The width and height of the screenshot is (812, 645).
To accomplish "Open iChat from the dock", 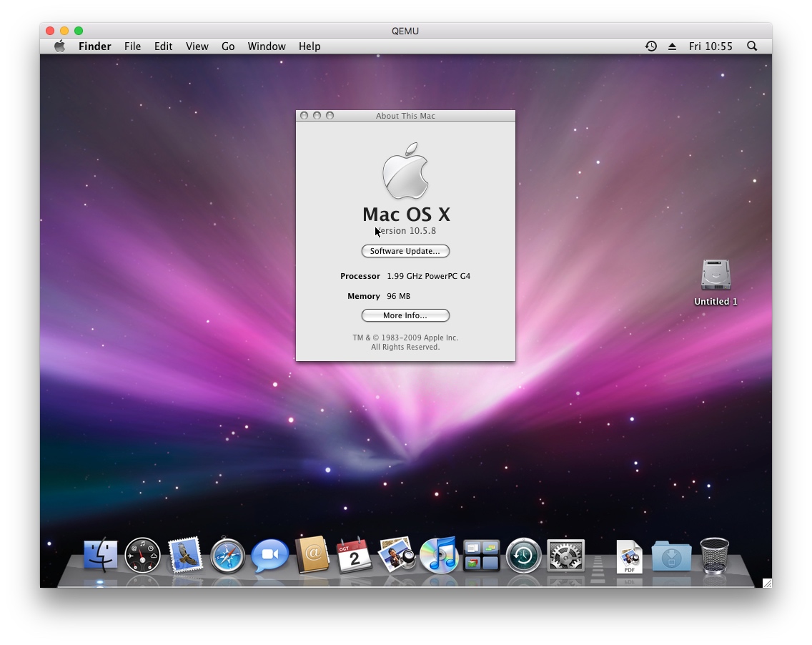I will pos(269,556).
